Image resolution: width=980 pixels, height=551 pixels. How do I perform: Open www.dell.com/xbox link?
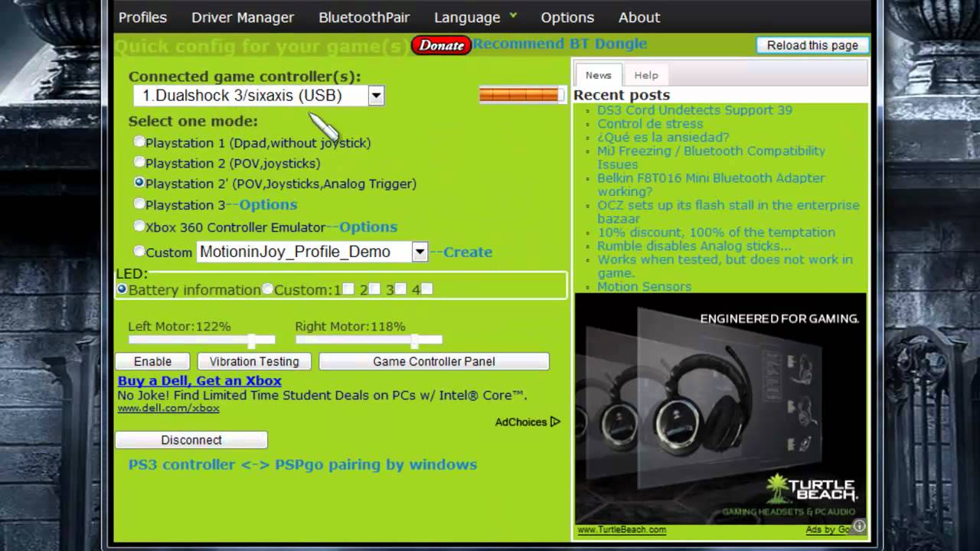tap(168, 408)
